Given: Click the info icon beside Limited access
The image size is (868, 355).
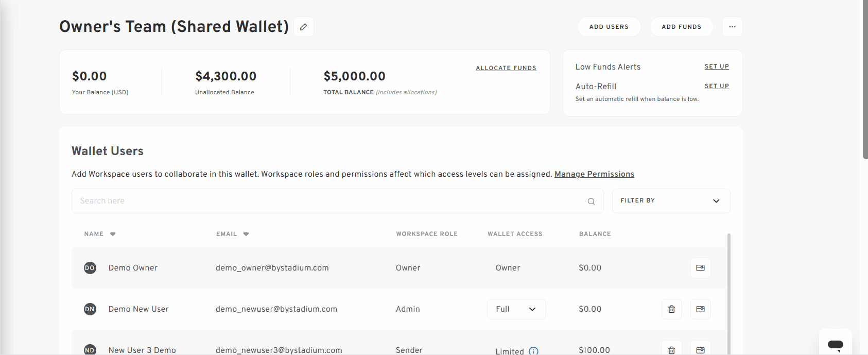Looking at the screenshot, I should point(534,351).
